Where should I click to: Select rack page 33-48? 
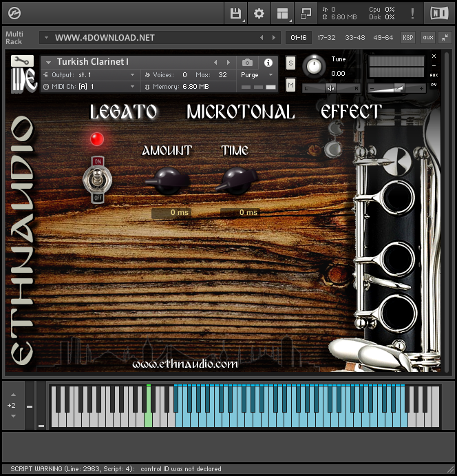pos(355,38)
